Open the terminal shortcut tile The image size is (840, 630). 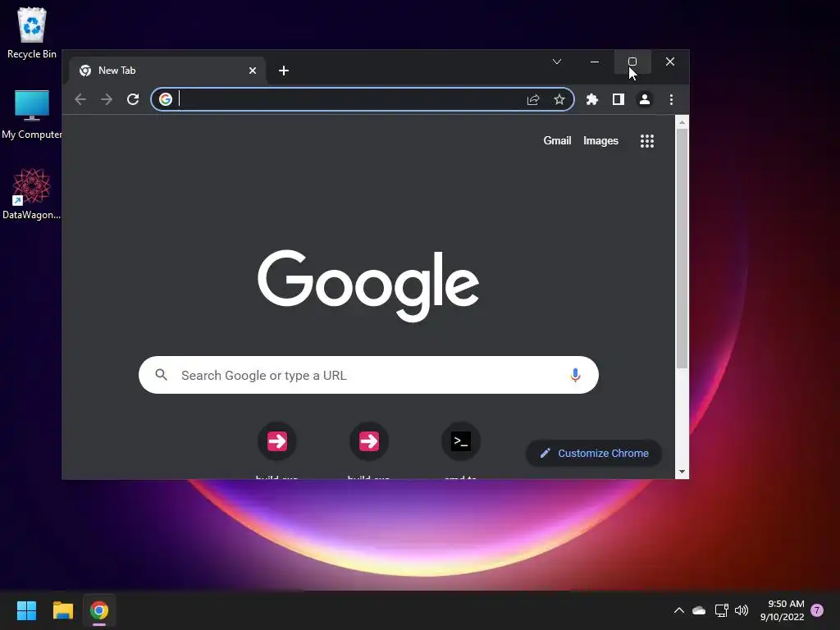point(461,441)
